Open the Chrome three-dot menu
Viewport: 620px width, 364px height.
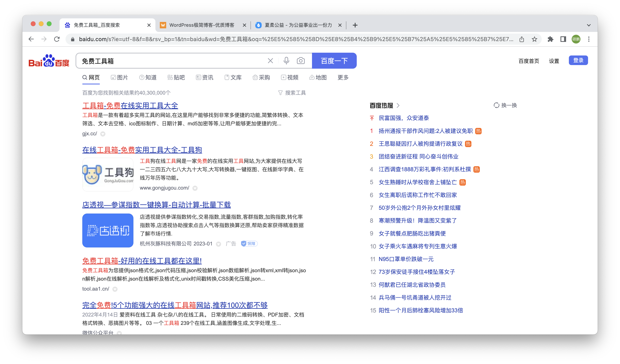589,39
